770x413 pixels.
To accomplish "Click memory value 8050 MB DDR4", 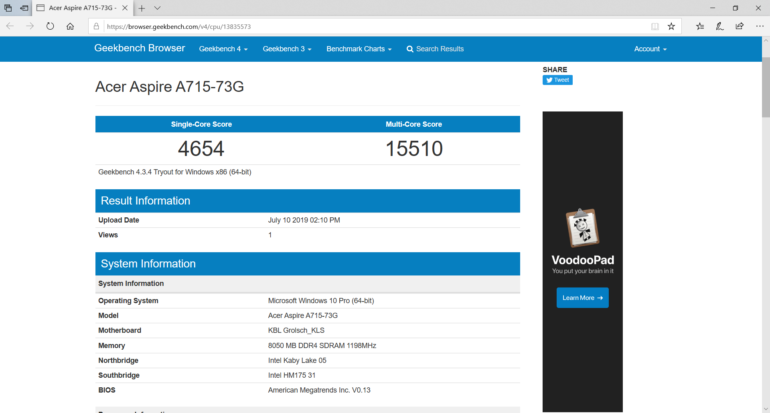I will pyautogui.click(x=322, y=346).
